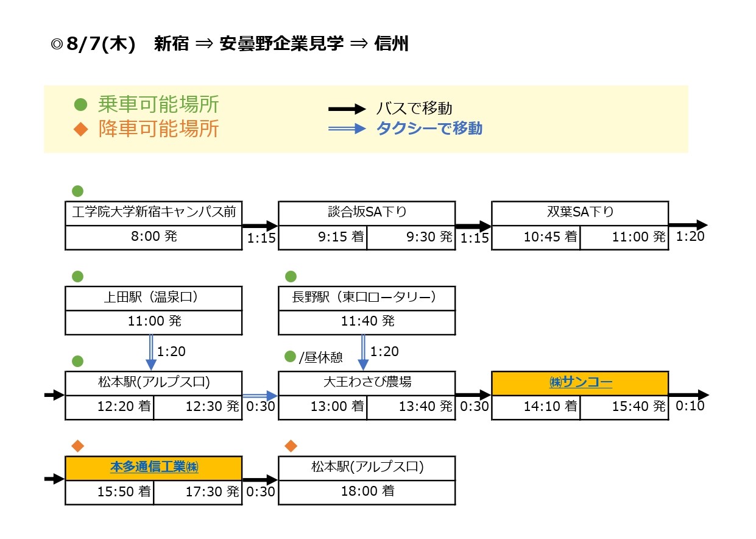
Task: Click the orange diamond in legend beside 降車可能場所
Action: 80,130
